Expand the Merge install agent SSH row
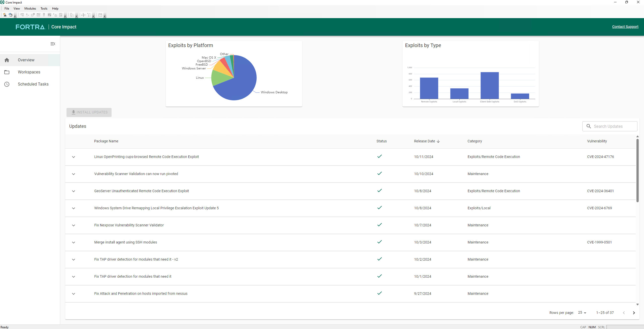The width and height of the screenshot is (644, 329). click(74, 242)
